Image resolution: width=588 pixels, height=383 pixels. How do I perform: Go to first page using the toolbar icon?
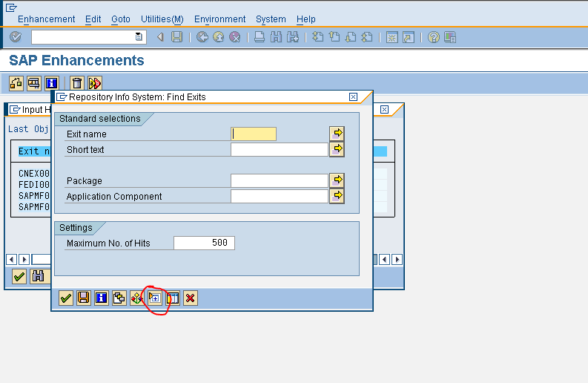click(317, 37)
